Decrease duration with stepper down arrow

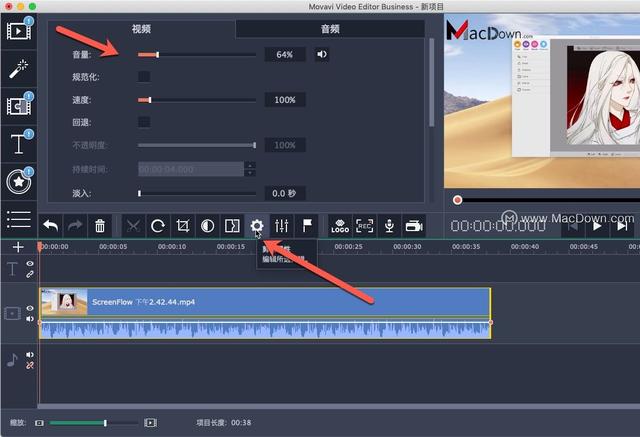(250, 173)
